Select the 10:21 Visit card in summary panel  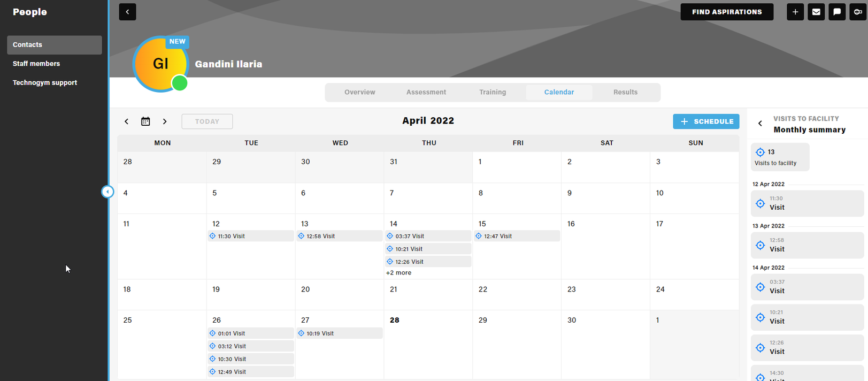[808, 317]
